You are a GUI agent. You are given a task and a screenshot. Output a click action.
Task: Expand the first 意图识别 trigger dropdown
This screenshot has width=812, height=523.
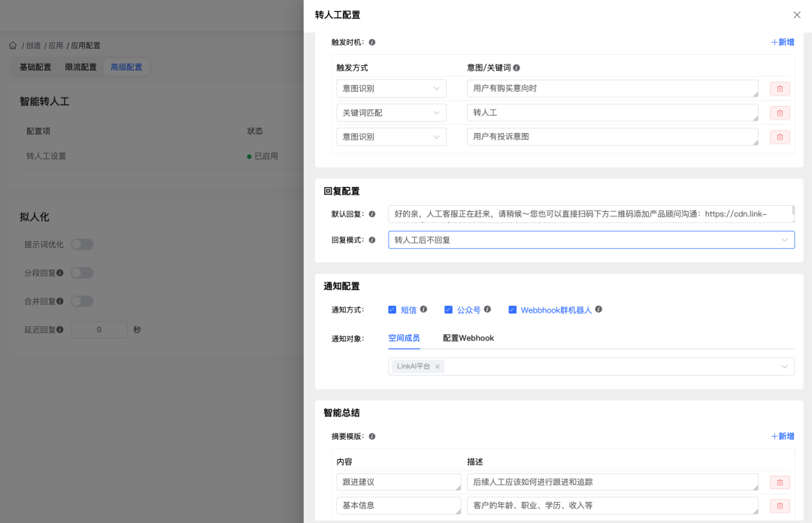click(391, 88)
